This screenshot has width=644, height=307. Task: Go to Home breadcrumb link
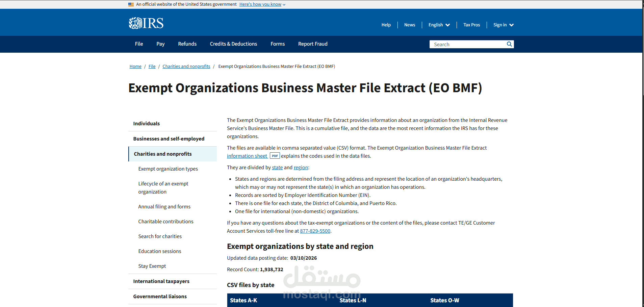(x=135, y=67)
